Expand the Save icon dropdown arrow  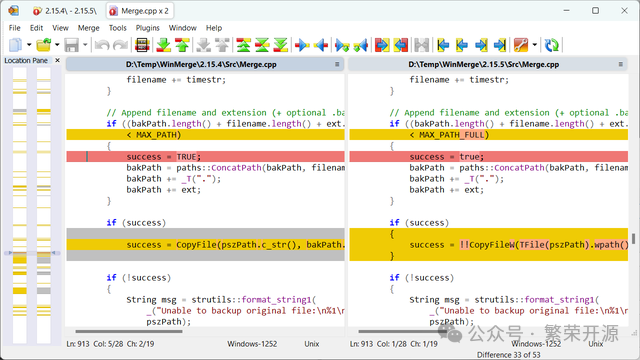pos(85,45)
